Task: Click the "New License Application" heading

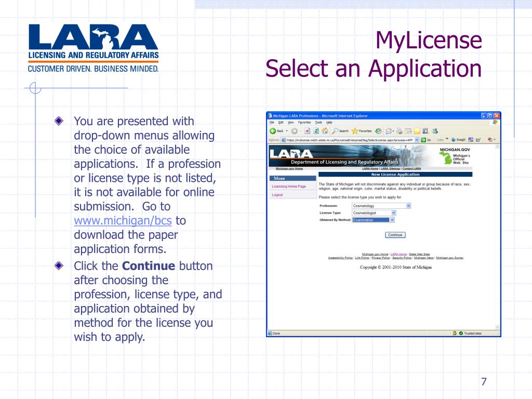Action: 395,175
